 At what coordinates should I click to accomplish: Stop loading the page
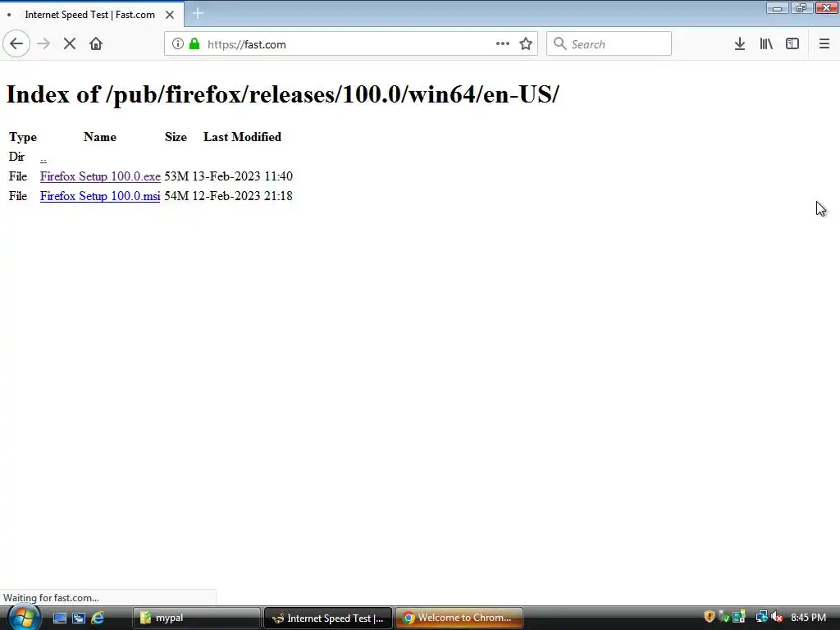(x=70, y=44)
